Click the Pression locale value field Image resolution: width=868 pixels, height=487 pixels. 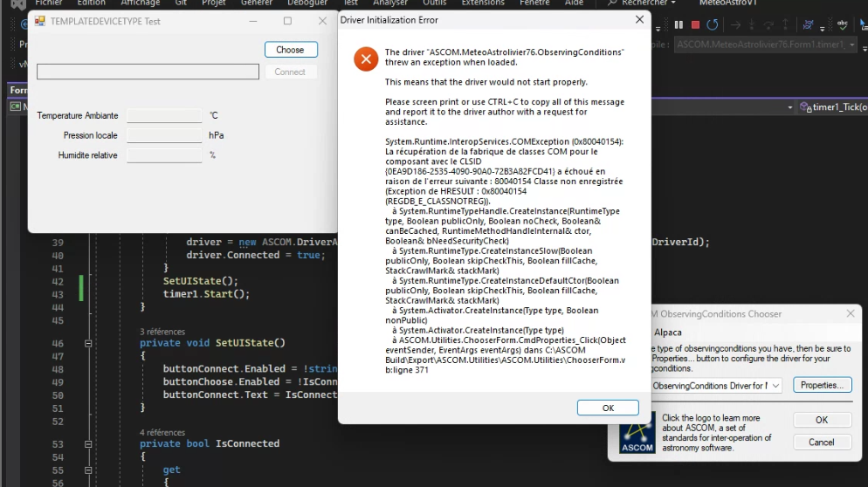(x=164, y=135)
